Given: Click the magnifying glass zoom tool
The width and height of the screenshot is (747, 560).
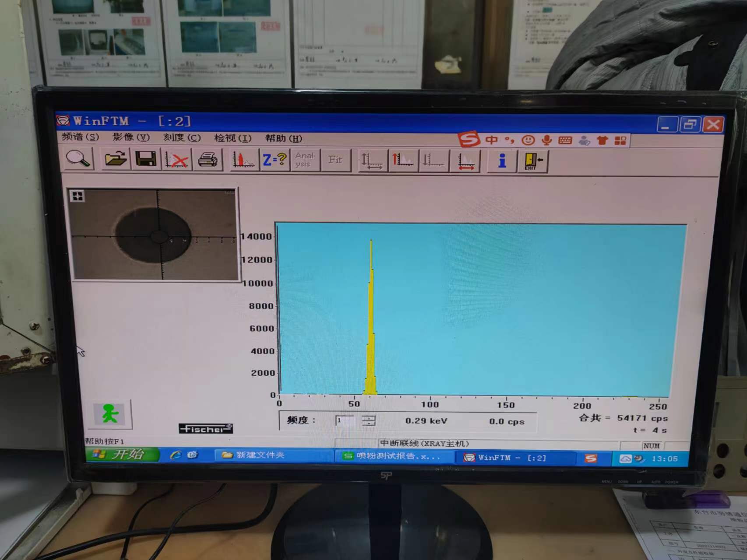Looking at the screenshot, I should click(x=79, y=159).
